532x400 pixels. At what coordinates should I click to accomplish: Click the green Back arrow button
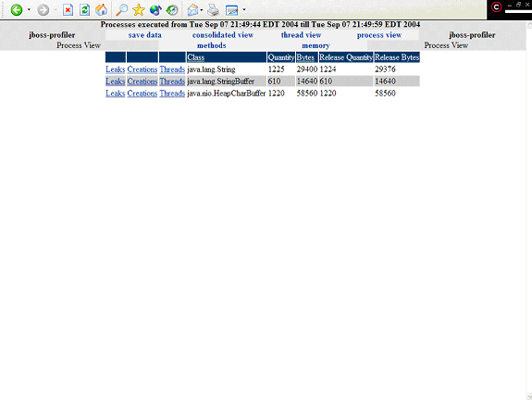(17, 10)
